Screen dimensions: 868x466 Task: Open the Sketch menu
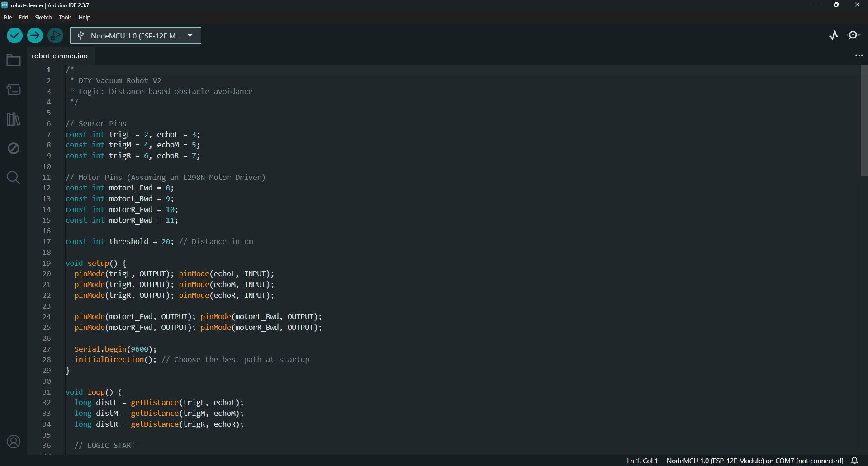point(43,17)
